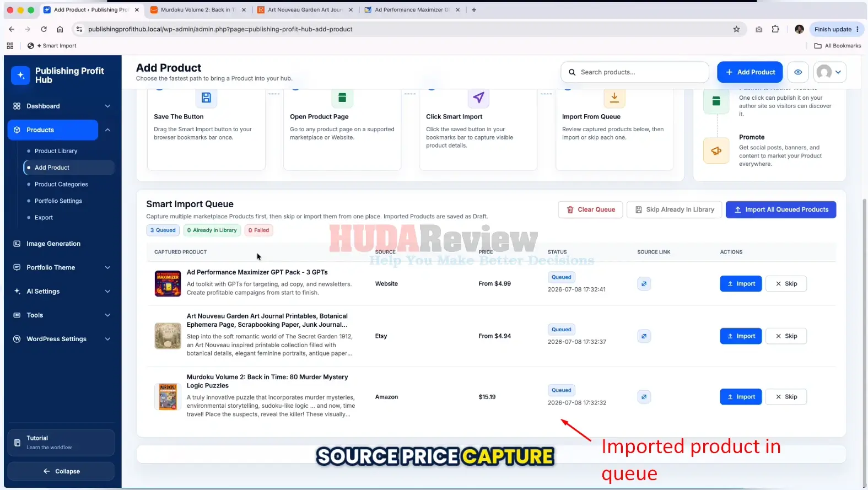Click the Tools sidebar icon
The width and height of the screenshot is (868, 490).
17,315
